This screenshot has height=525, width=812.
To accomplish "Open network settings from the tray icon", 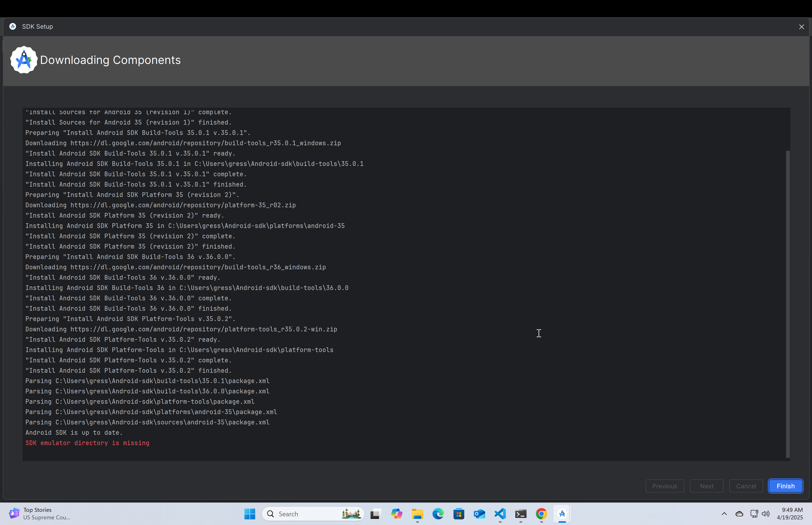I will (x=754, y=514).
